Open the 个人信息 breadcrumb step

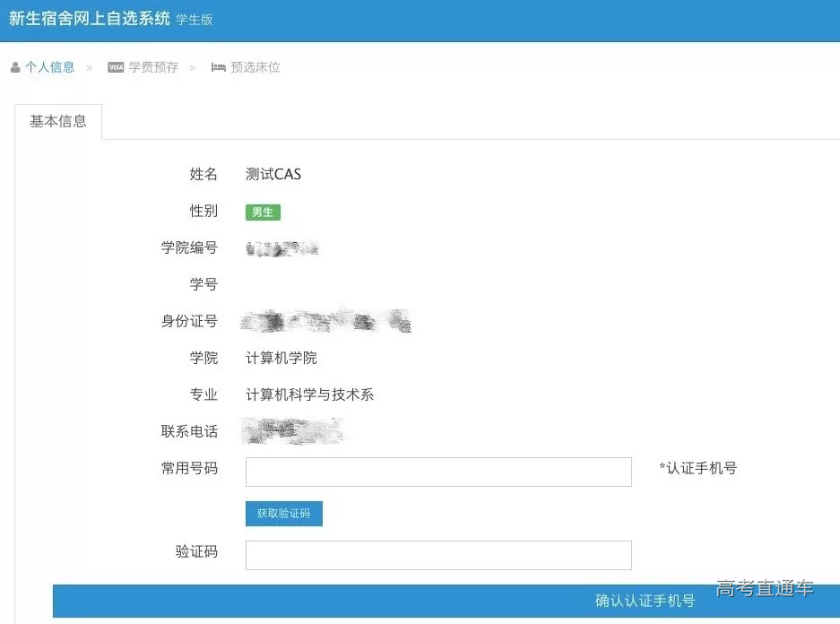[50, 67]
